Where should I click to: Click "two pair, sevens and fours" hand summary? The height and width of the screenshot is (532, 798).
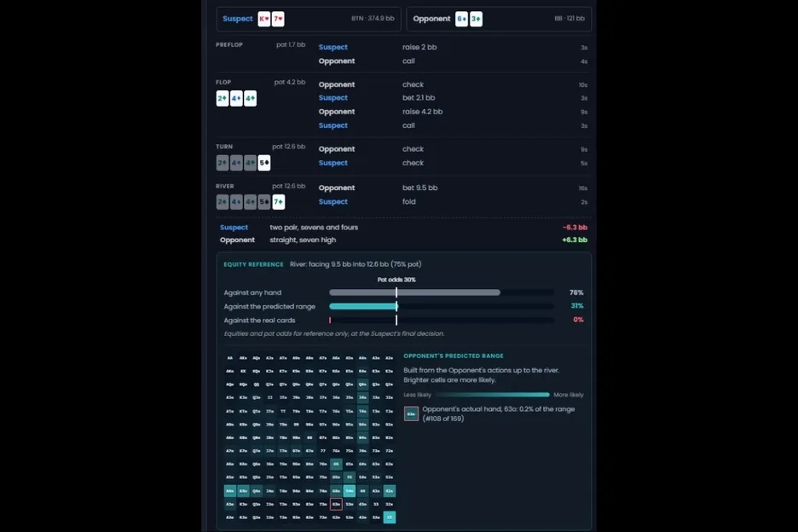click(314, 228)
